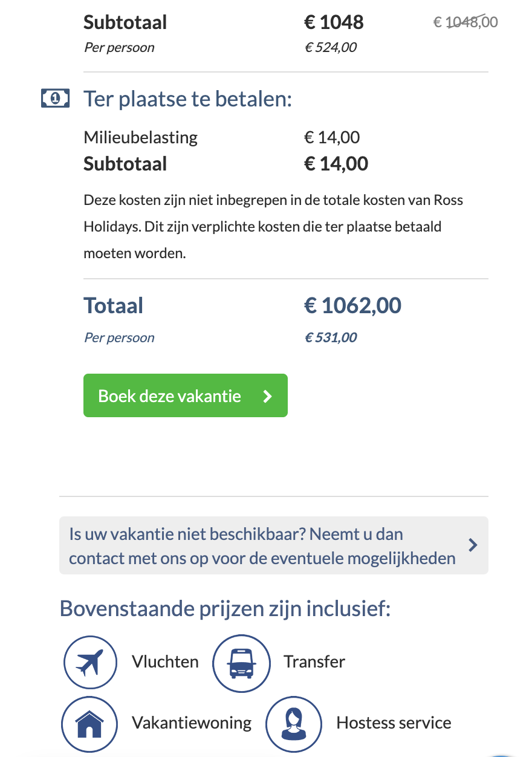Click the Boek deze vakantie button
The width and height of the screenshot is (532, 757).
click(186, 395)
